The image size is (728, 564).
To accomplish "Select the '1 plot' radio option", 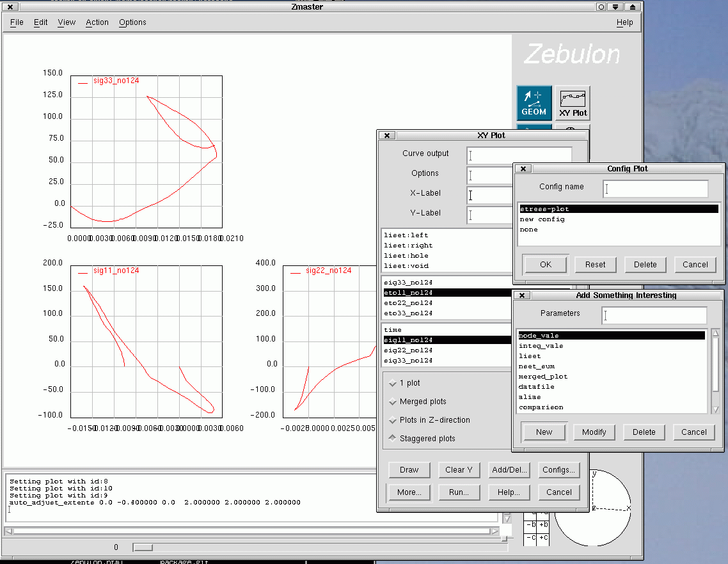I will (393, 383).
